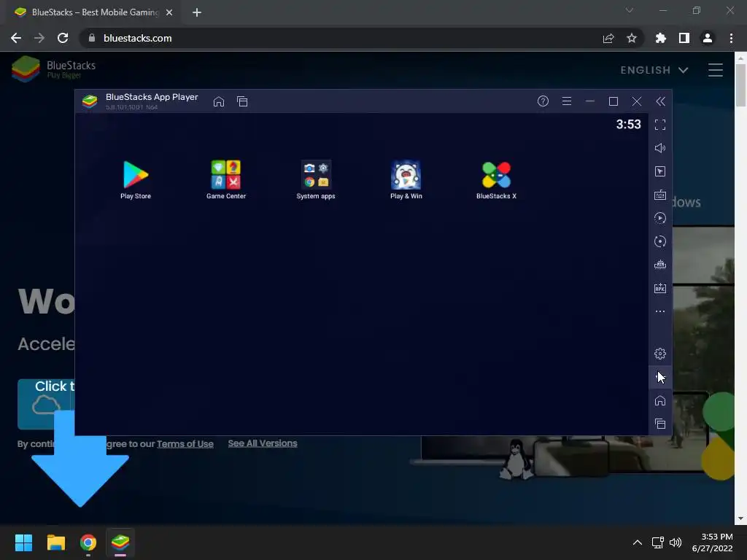Viewport: 747px width, 560px height.
Task: Open Windows Start menu
Action: click(x=23, y=542)
